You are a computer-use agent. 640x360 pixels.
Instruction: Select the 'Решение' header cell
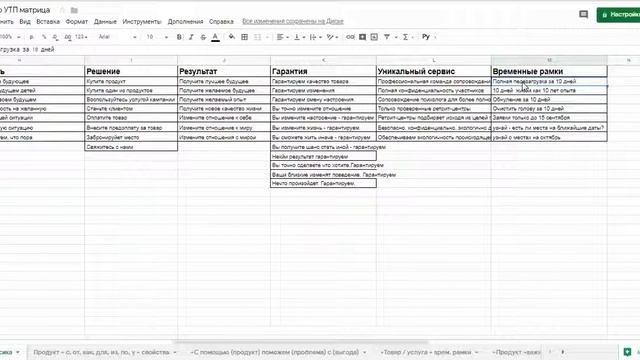point(131,71)
